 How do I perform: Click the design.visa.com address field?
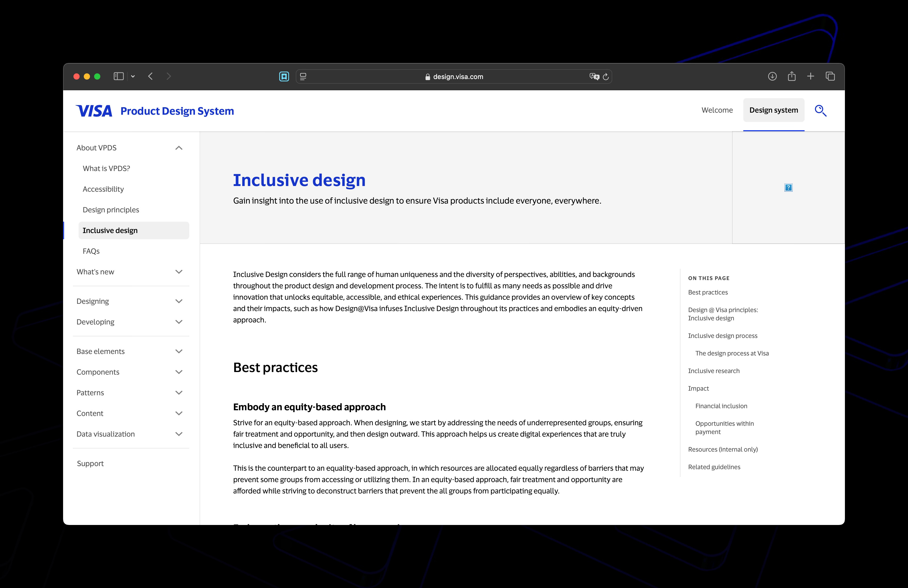tap(454, 77)
